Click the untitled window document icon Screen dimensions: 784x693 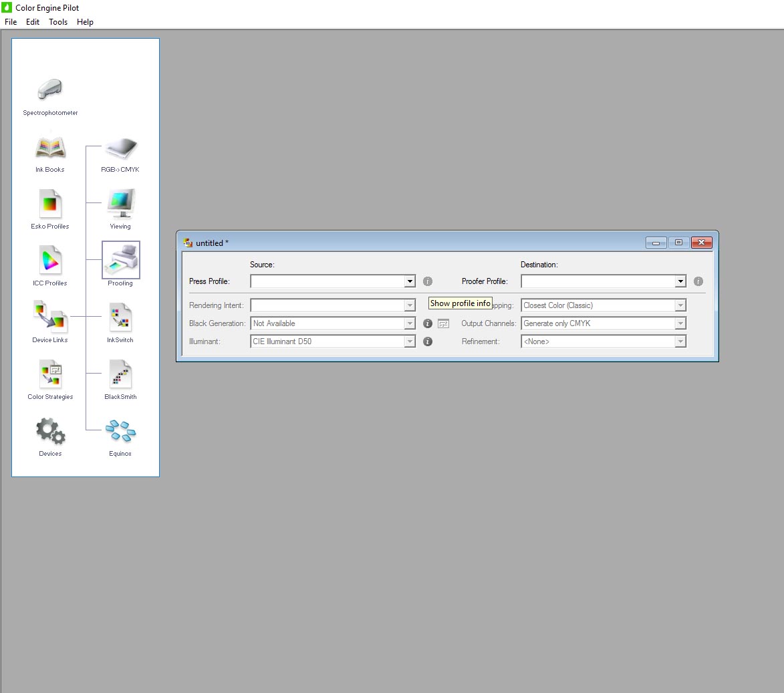[x=188, y=243]
